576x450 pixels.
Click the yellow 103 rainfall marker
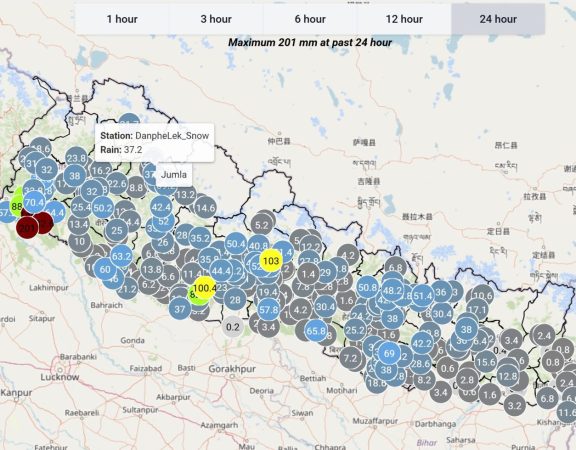point(271,261)
